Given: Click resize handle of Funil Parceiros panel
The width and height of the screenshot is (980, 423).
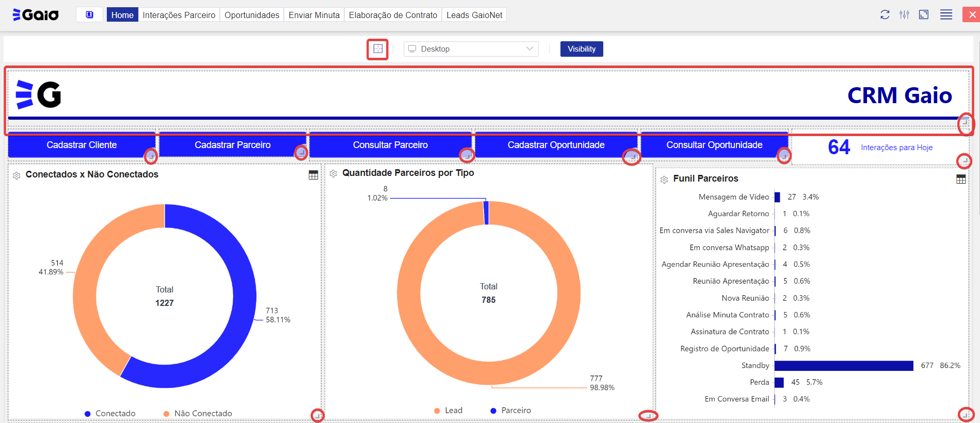Looking at the screenshot, I should coord(966,414).
